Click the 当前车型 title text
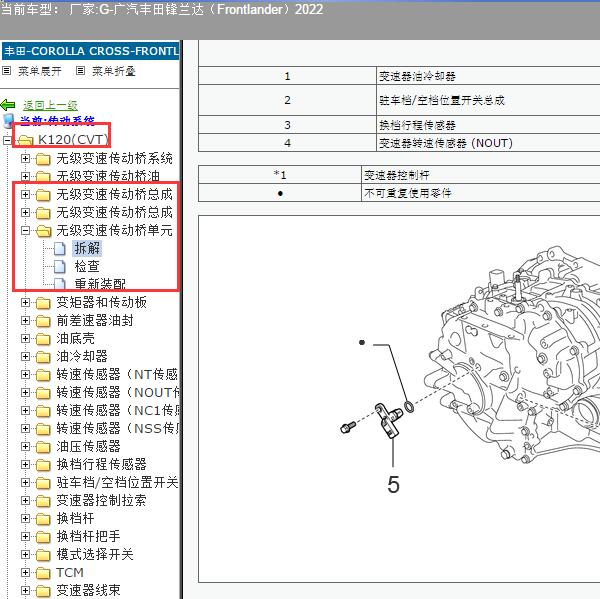This screenshot has height=599, width=600. click(162, 9)
